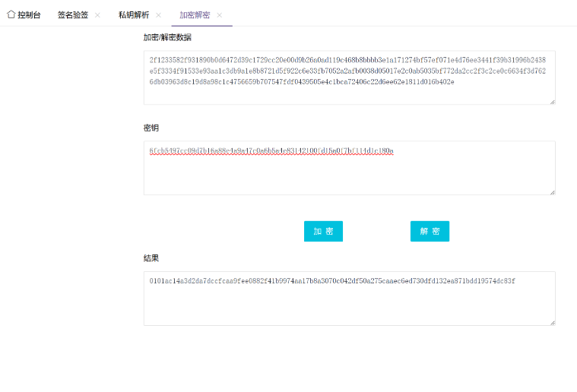Focus the 密钥 key text area
Viewport: 577px width, 392px height.
(350, 168)
